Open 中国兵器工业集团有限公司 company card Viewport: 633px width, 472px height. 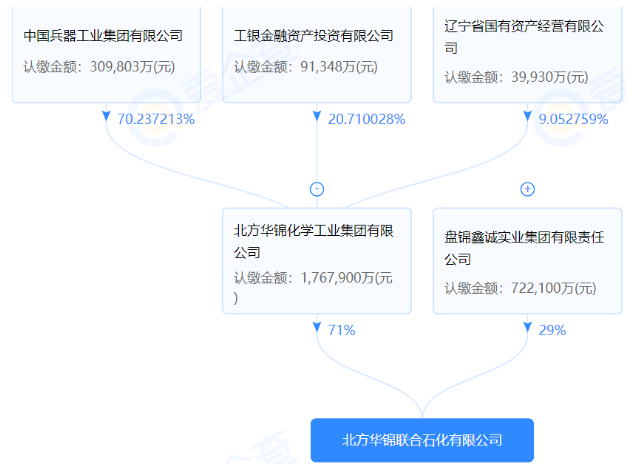pos(107,54)
